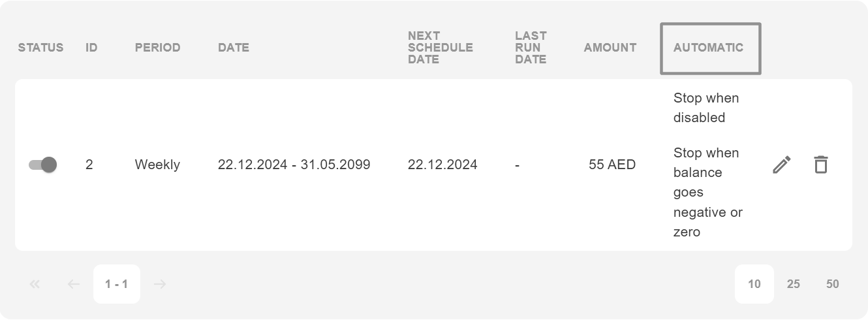Screen dimensions: 868x320
Task: Show 10 rows per page
Action: pyautogui.click(x=754, y=284)
